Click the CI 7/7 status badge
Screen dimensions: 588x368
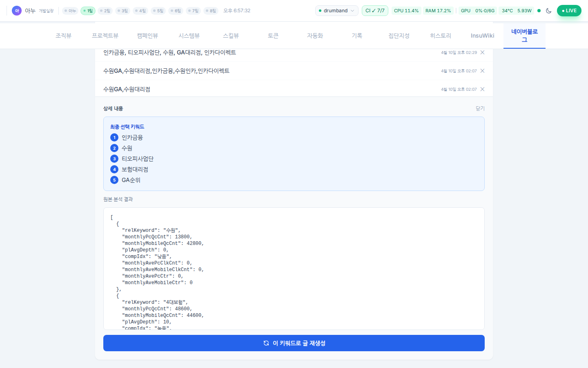[374, 11]
